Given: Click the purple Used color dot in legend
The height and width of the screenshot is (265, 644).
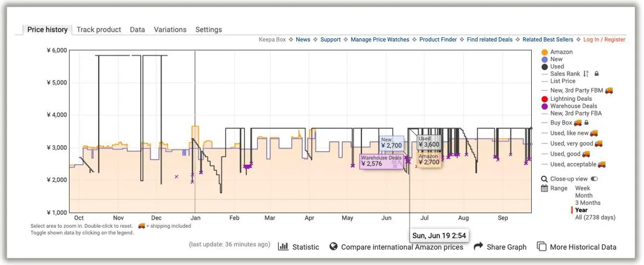Looking at the screenshot, I should click(544, 66).
